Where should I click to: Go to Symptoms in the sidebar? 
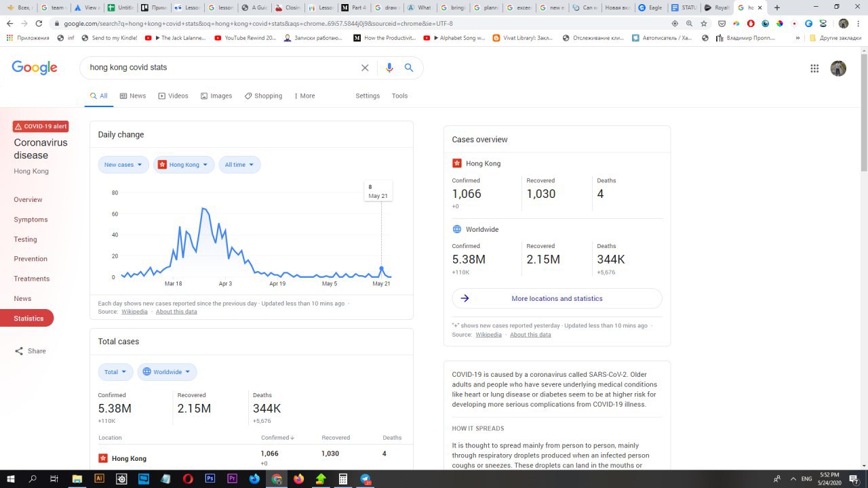31,220
